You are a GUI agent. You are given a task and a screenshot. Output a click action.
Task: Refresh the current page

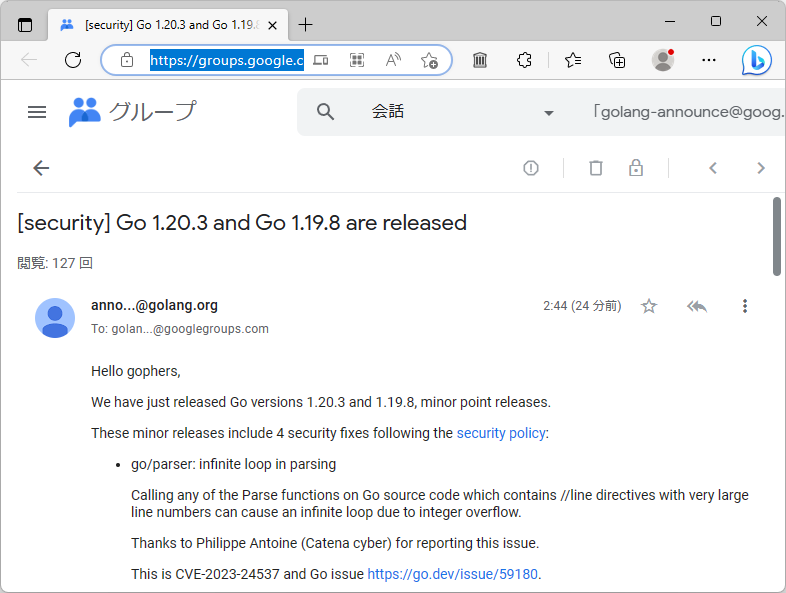[73, 60]
